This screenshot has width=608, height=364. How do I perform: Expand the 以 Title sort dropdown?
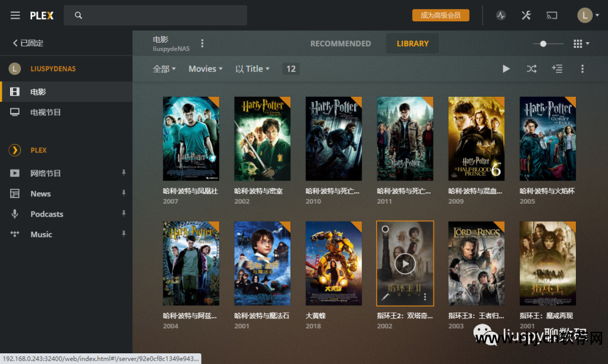point(252,69)
